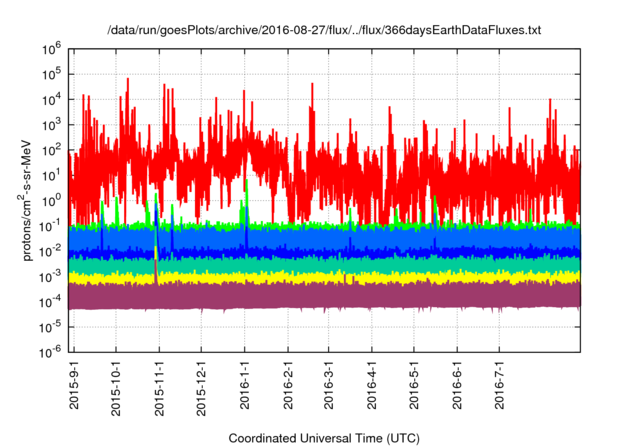Click the 10^2 y-axis tick label
Viewport: 640px width, 448px height.
[51, 151]
